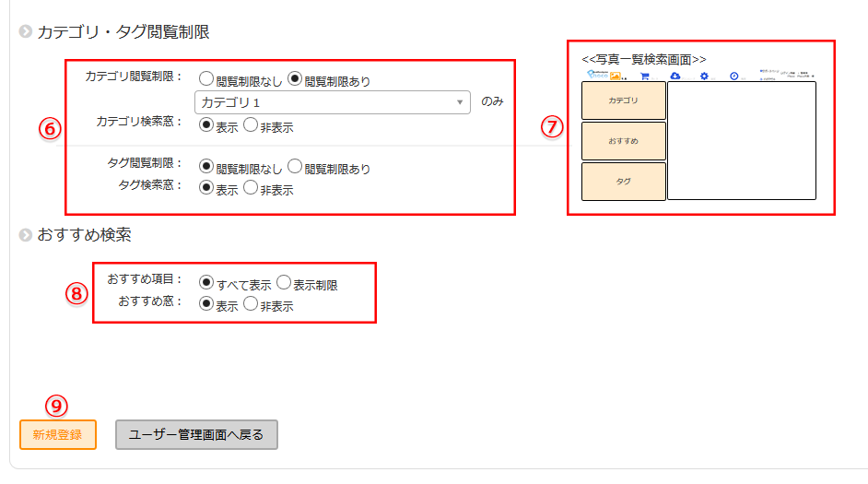Click the Choco logo in preview
Viewport: 868px width, 484px height.
(x=595, y=75)
